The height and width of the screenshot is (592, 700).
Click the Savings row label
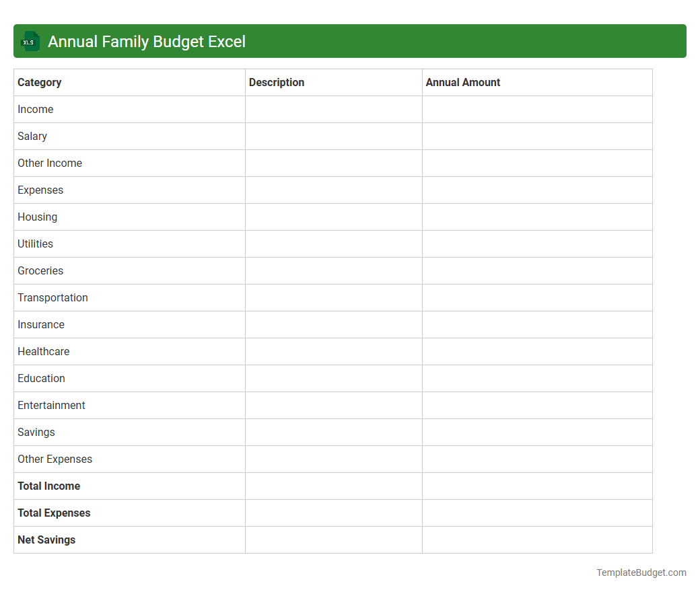(x=36, y=432)
